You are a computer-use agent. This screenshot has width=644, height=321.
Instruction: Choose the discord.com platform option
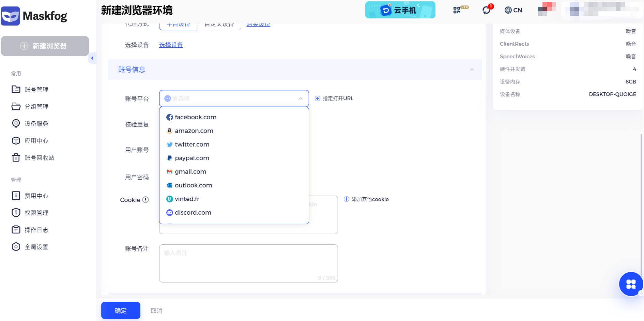click(x=234, y=213)
